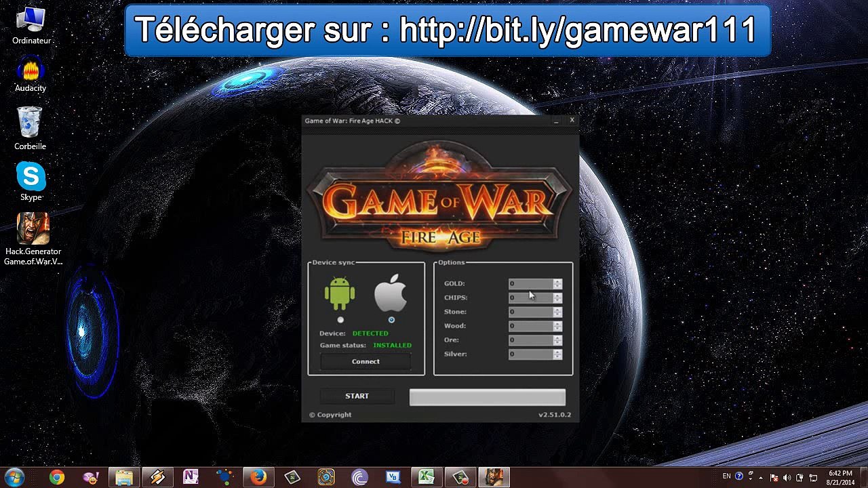Image resolution: width=868 pixels, height=488 pixels.
Task: Open the volume speaker tray icon
Action: pos(787,477)
